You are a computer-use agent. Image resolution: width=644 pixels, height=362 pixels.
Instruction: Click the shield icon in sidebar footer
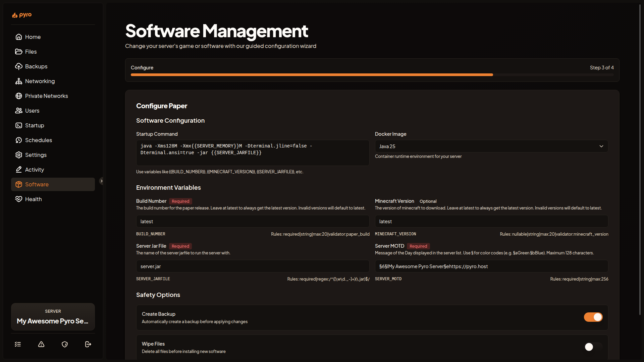(x=65, y=344)
